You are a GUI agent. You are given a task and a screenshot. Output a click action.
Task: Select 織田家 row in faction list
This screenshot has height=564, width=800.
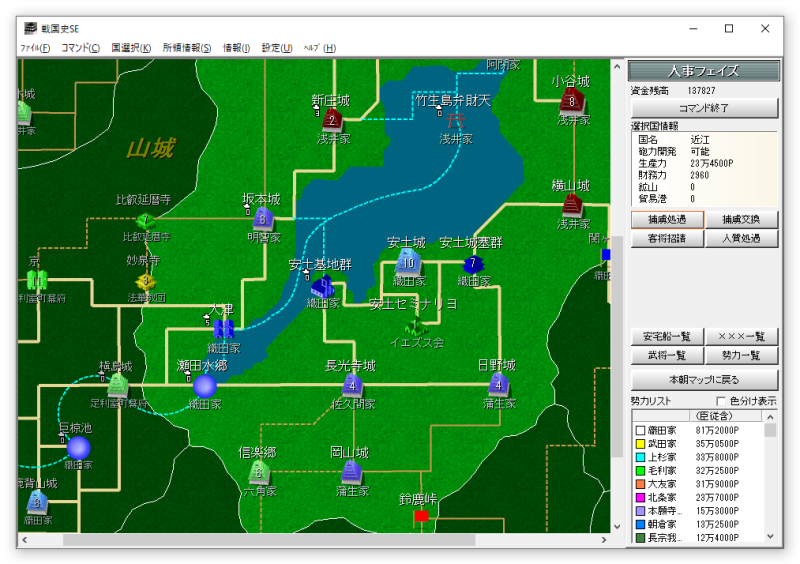click(x=698, y=430)
